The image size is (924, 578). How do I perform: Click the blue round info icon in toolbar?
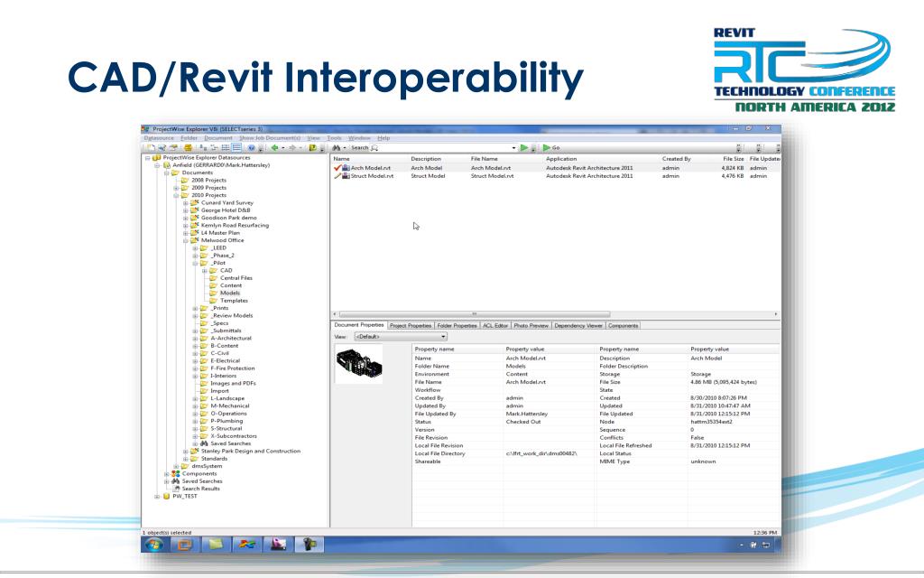tap(251, 147)
